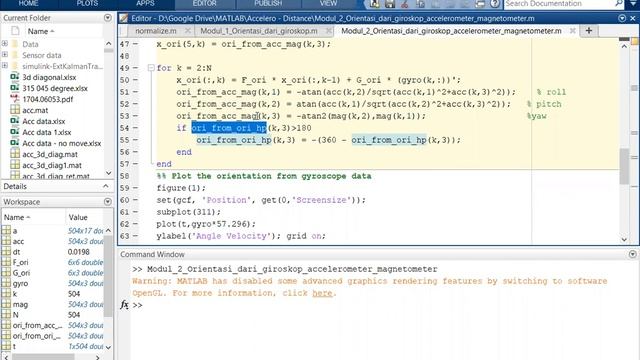
Task: Expand the Data folder
Action: (4, 43)
